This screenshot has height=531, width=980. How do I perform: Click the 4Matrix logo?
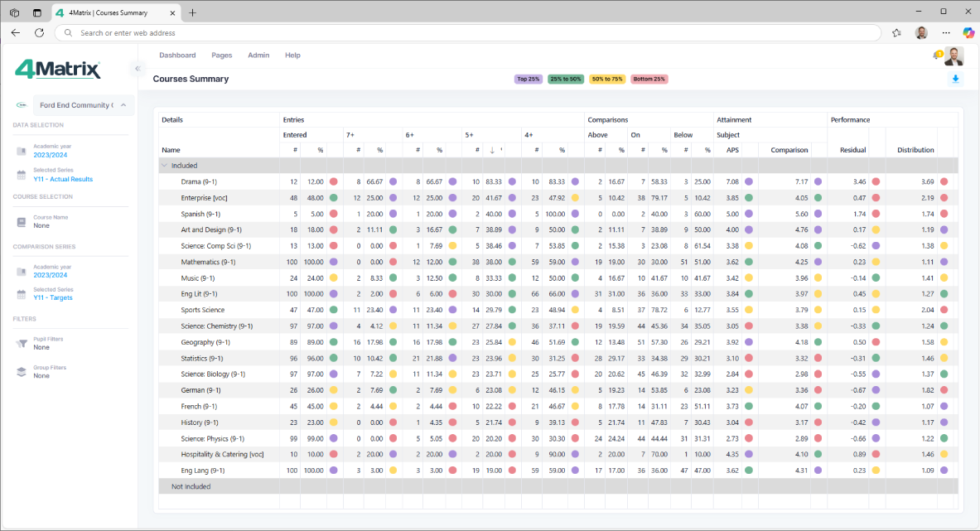point(58,70)
